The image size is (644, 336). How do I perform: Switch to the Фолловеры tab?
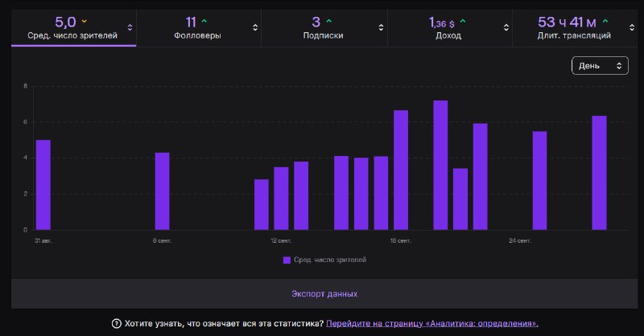tap(198, 28)
